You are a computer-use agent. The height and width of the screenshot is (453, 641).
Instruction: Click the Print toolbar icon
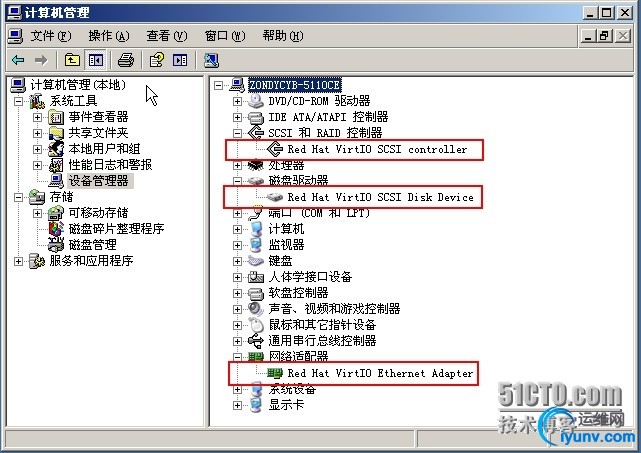125,61
